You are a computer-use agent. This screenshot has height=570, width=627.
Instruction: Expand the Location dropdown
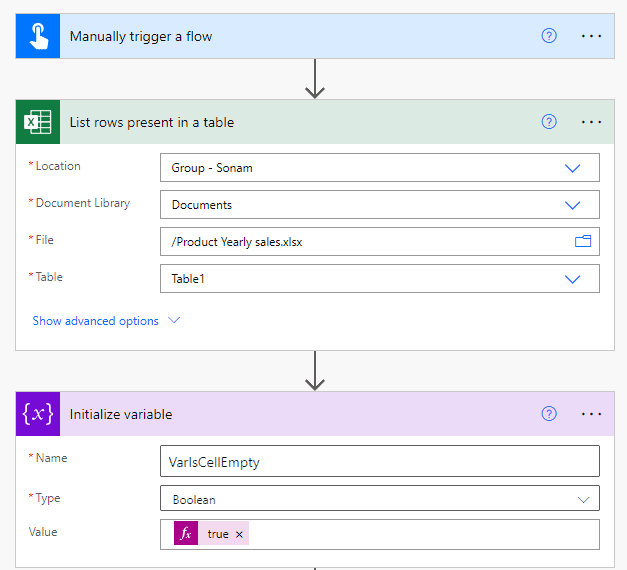(572, 168)
